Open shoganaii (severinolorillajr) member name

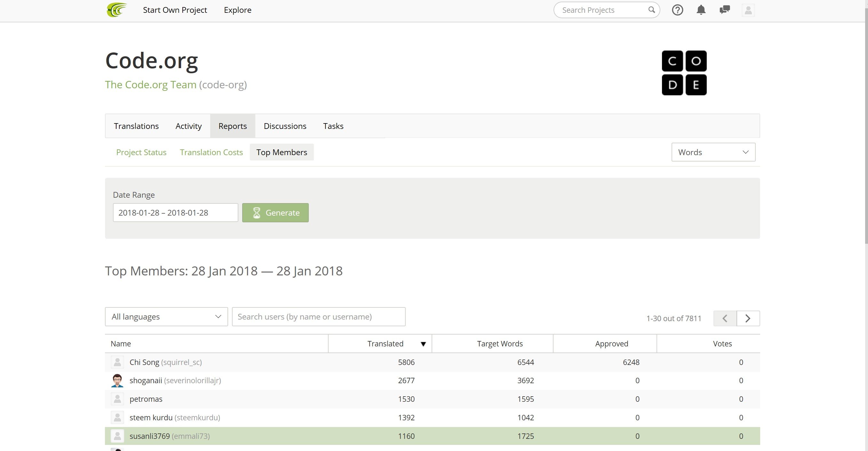click(175, 381)
